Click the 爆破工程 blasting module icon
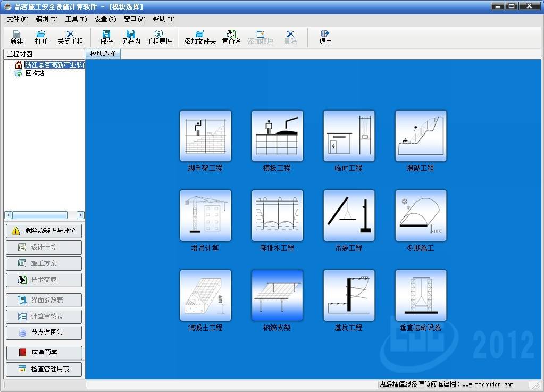The height and width of the screenshot is (392, 544). pos(421,136)
